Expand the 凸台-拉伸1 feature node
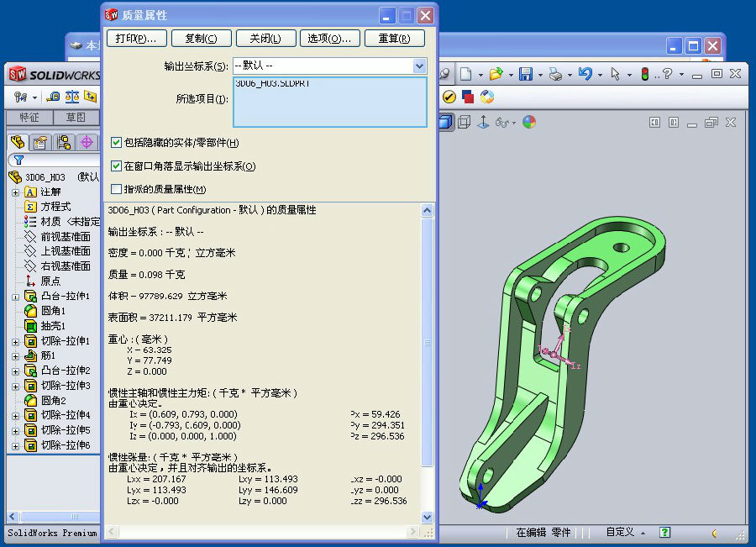 pos(15,297)
